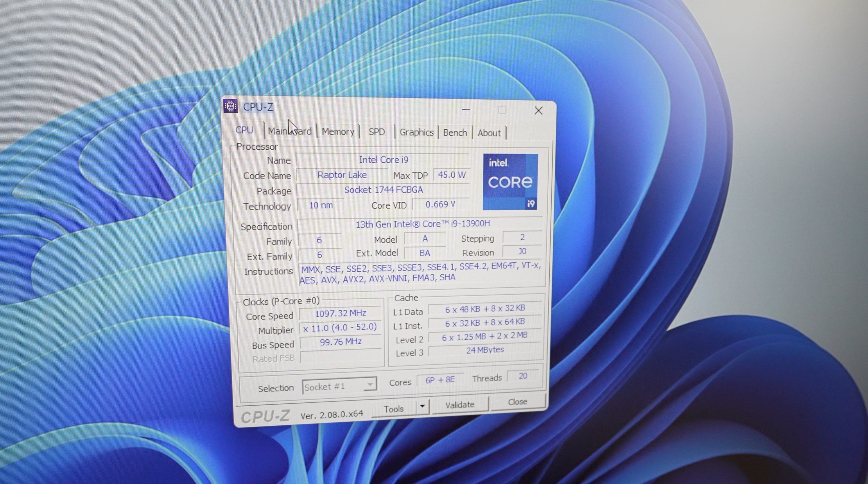Click the Core Speed value field
Screen dimensions: 868x484
340,314
